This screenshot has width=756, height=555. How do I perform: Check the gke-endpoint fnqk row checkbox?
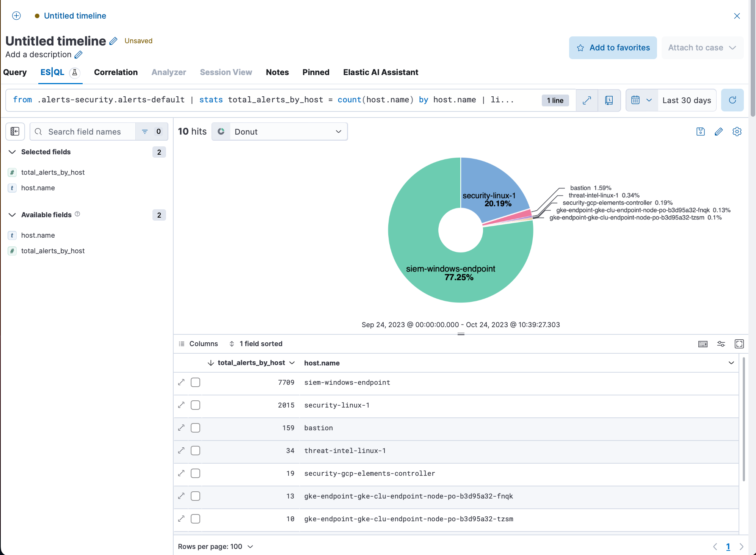pyautogui.click(x=195, y=496)
